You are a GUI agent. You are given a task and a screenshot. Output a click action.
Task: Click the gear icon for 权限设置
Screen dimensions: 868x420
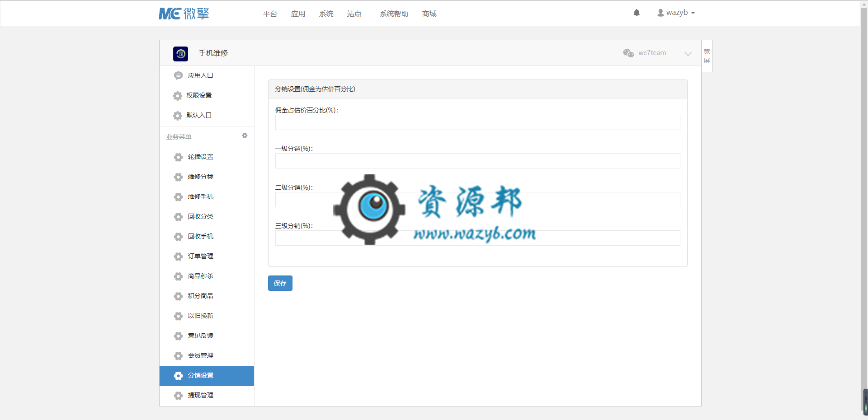tap(178, 96)
